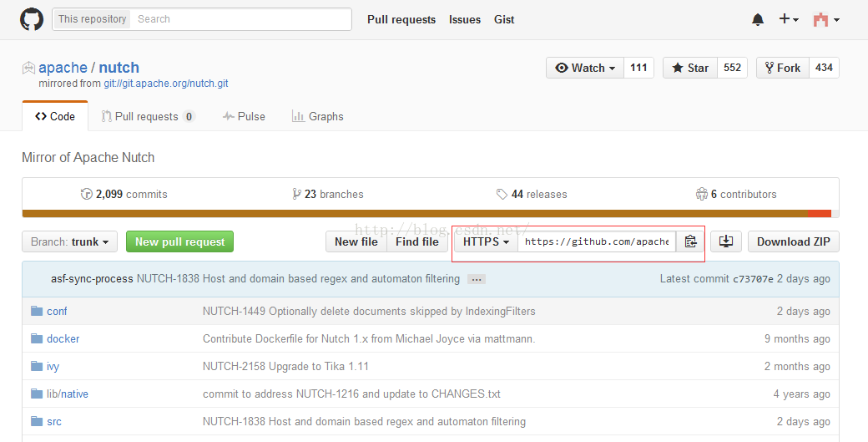Go to Pull requests in top navigation
This screenshot has height=442, width=868.
coord(401,19)
